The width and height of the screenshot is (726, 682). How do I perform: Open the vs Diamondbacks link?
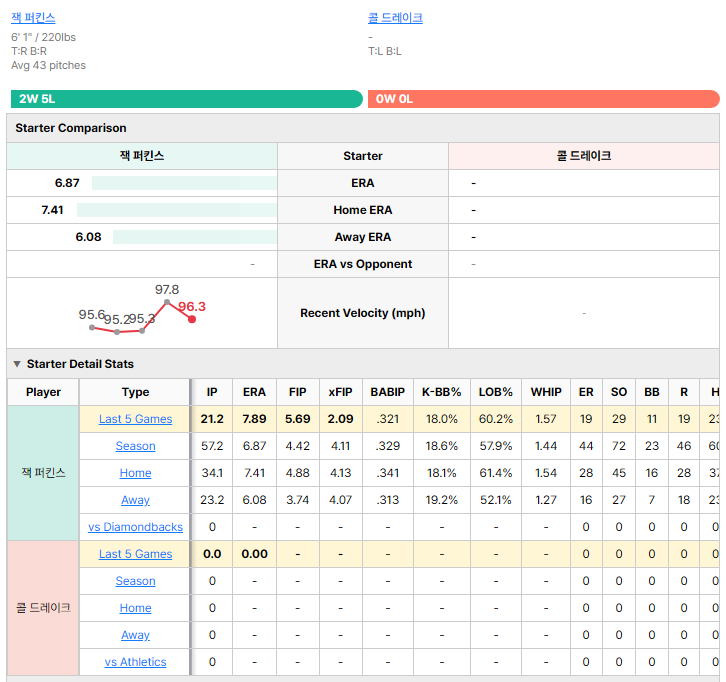(x=135, y=527)
